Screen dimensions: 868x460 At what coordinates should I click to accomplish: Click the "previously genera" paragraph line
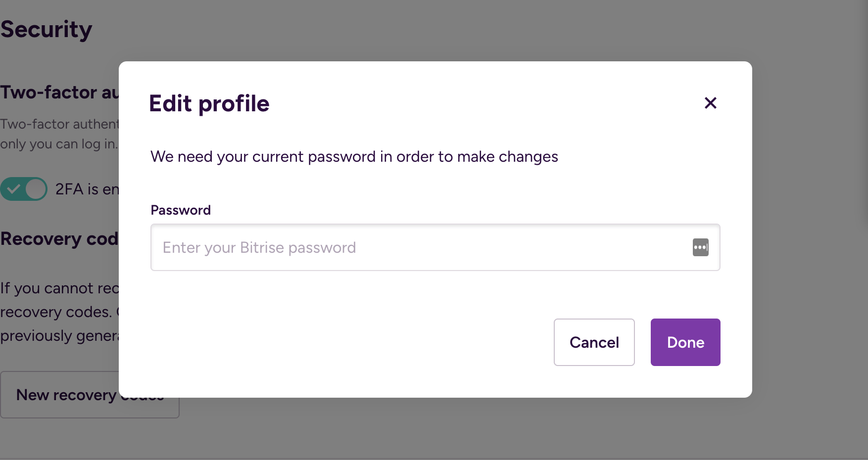point(59,336)
